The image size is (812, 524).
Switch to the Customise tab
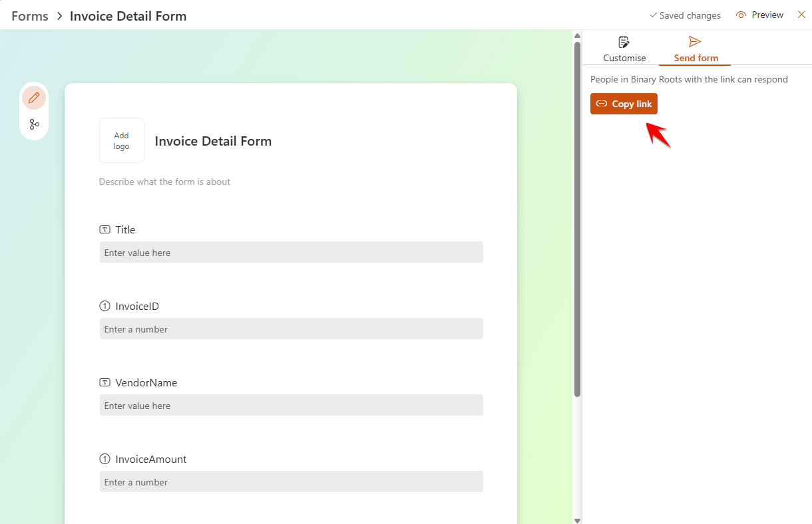624,50
